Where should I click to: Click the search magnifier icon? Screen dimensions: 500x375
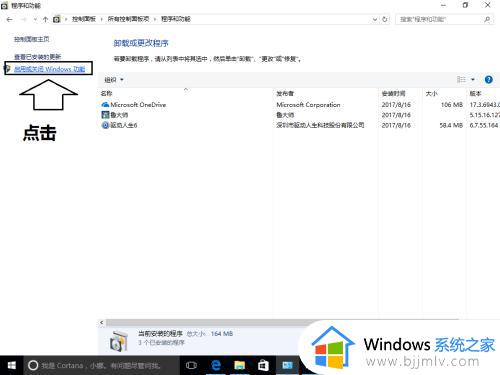click(487, 19)
